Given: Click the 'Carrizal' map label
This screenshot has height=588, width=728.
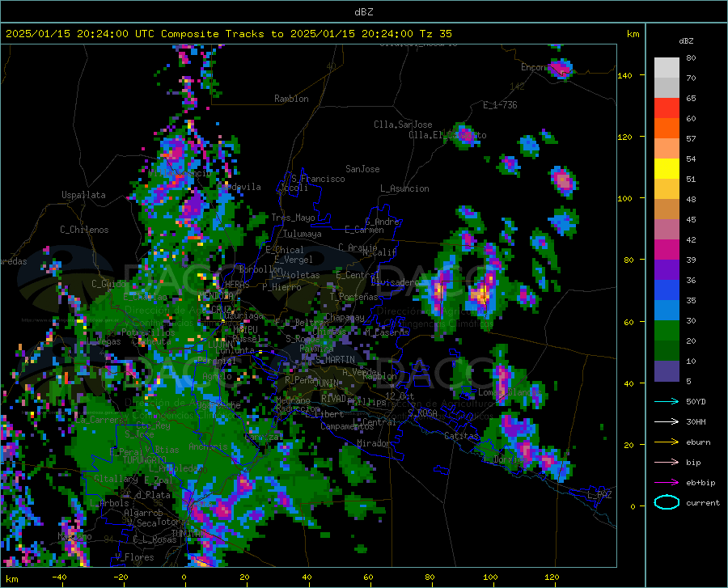Looking at the screenshot, I should 263,438.
